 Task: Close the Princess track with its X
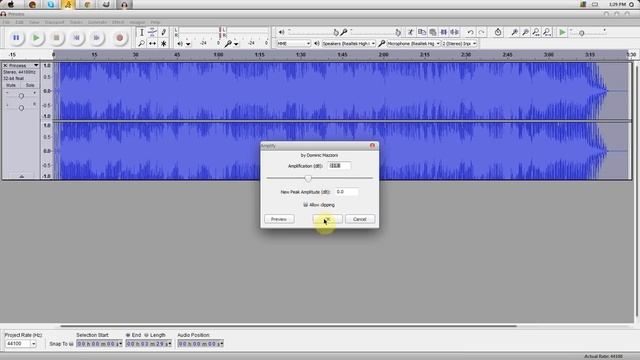coord(5,65)
